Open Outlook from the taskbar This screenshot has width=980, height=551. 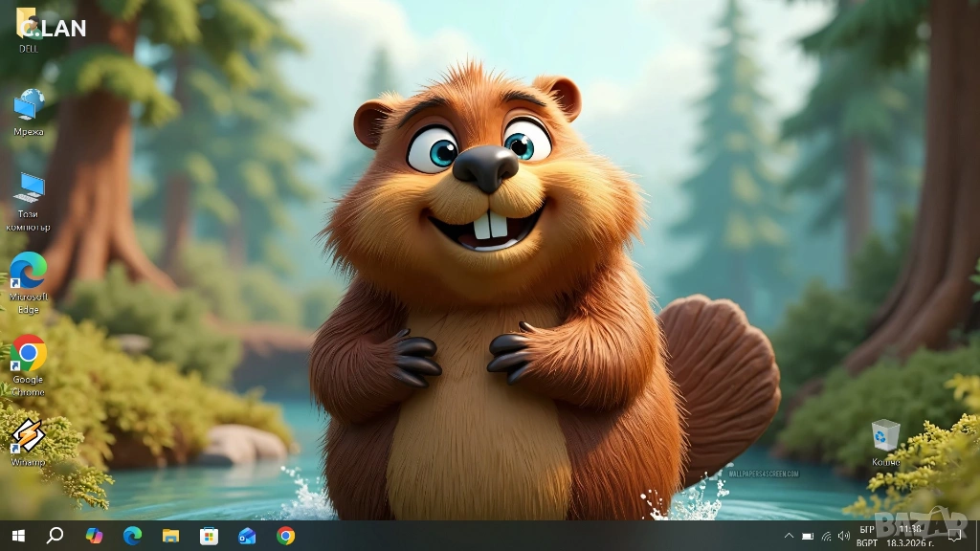247,536
